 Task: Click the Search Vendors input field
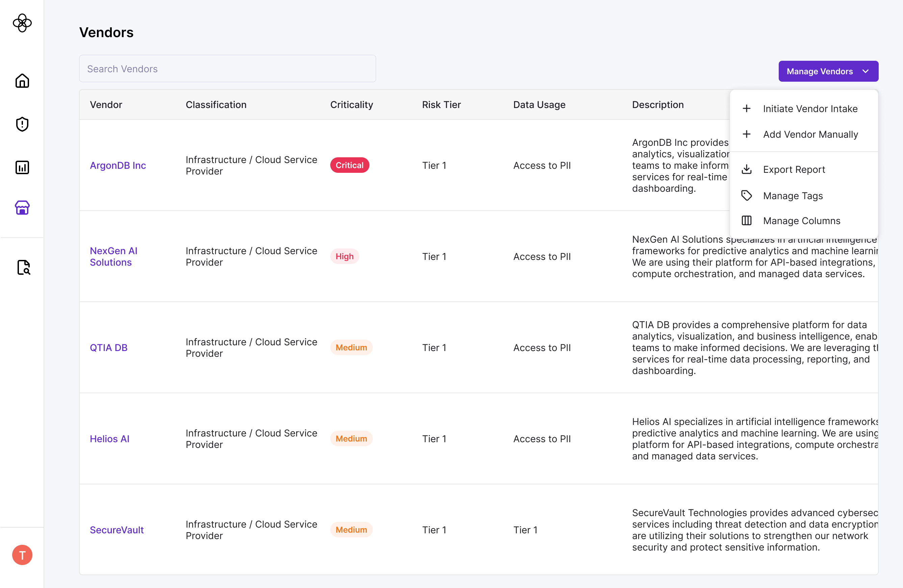coord(227,69)
